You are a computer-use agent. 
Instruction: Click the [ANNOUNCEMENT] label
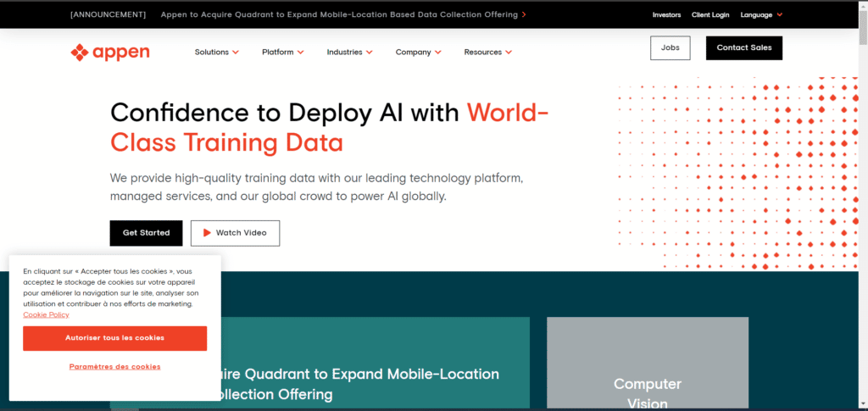click(x=108, y=15)
